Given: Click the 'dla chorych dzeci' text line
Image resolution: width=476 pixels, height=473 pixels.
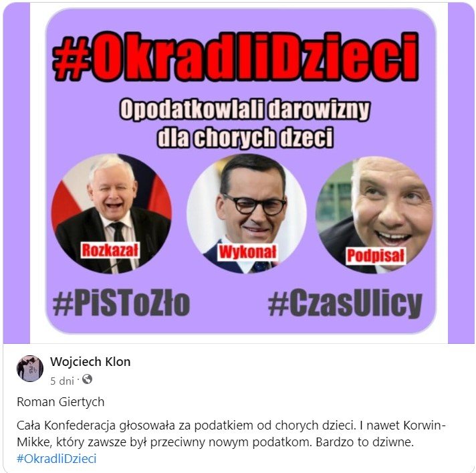Looking at the screenshot, I should pyautogui.click(x=245, y=138).
